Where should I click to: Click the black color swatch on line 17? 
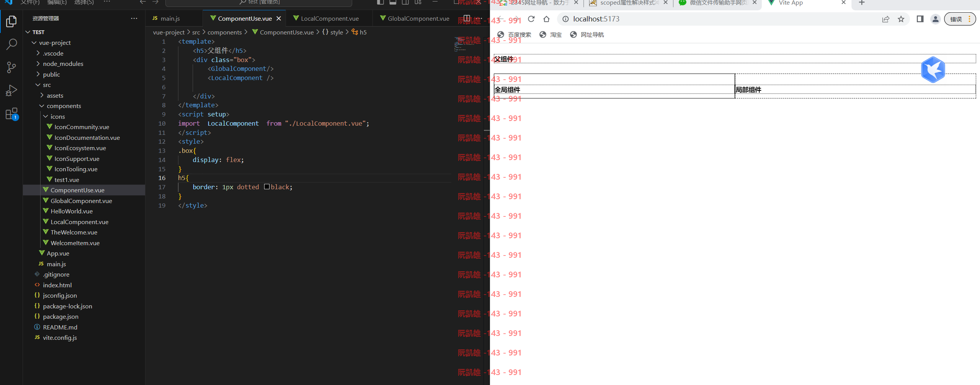coord(267,187)
